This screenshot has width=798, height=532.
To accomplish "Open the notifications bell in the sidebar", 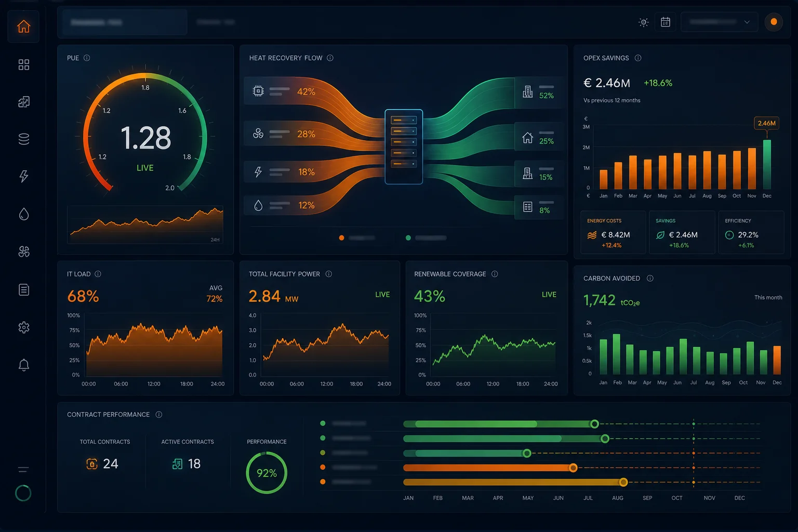I will (24, 365).
